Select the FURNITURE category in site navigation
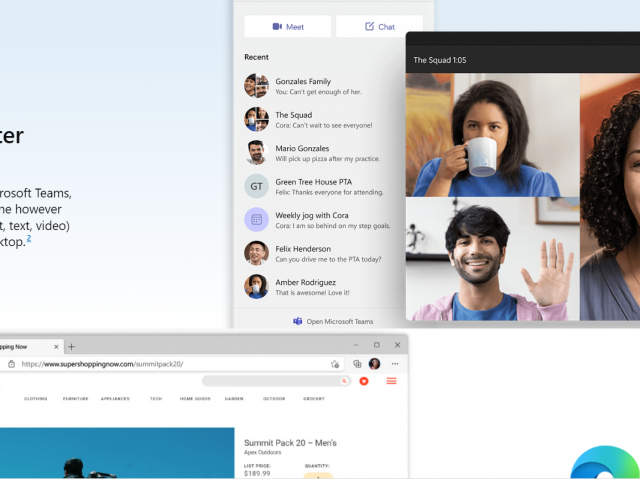Image resolution: width=640 pixels, height=480 pixels. click(76, 399)
